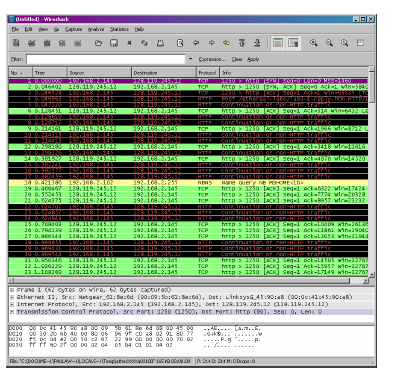Sort by the Protocol column header
Screen dimensions: 400x376
208,72
